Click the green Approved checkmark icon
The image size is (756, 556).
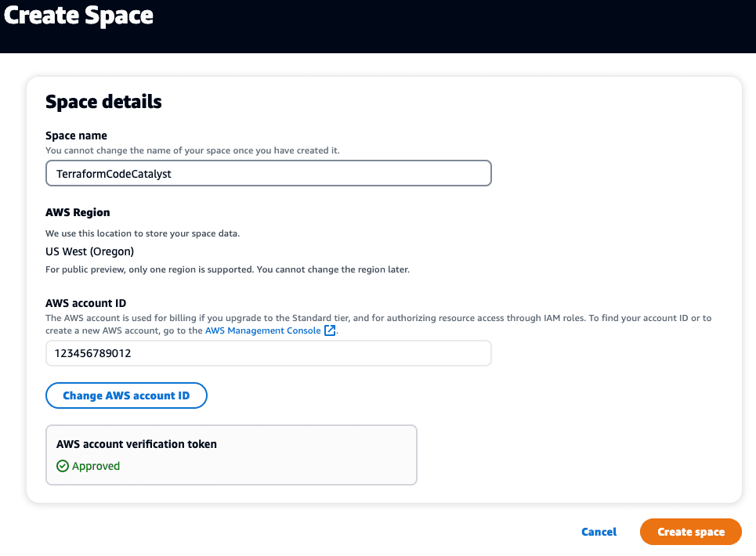[63, 466]
